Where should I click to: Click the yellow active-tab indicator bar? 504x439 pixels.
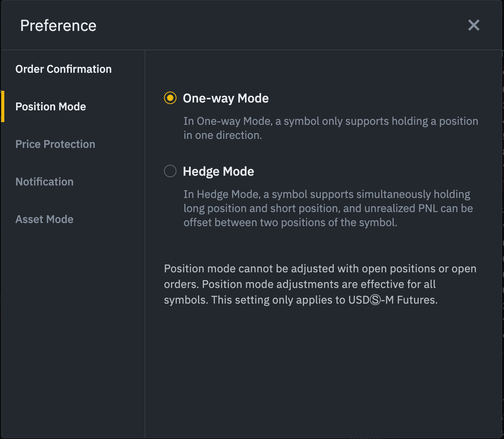tap(3, 106)
